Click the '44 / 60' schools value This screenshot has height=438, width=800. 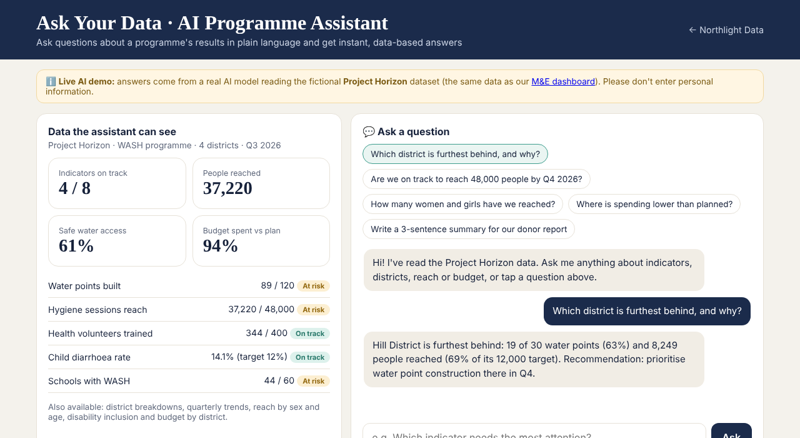click(x=279, y=381)
